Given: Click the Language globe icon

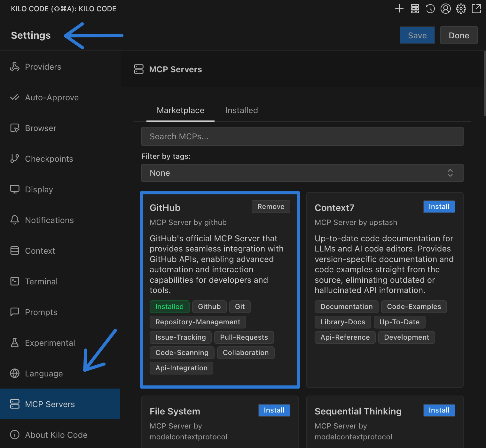Looking at the screenshot, I should pyautogui.click(x=15, y=373).
